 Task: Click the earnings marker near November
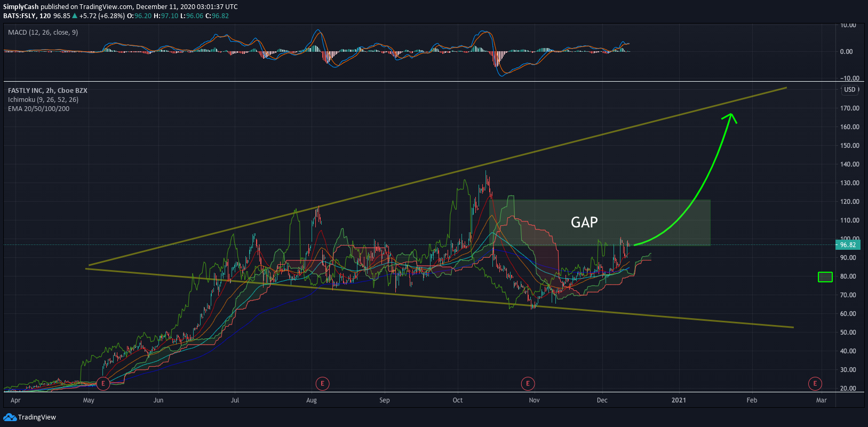click(528, 383)
